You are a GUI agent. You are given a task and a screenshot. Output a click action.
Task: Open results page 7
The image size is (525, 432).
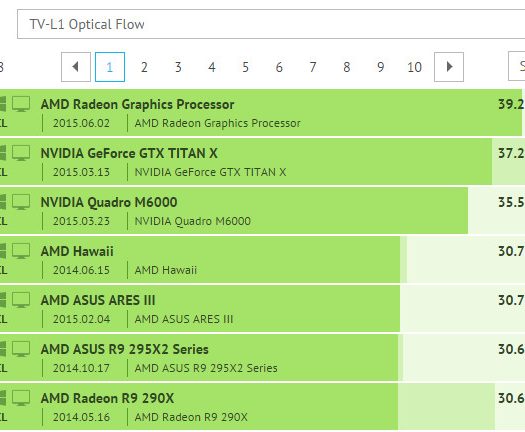(x=313, y=67)
